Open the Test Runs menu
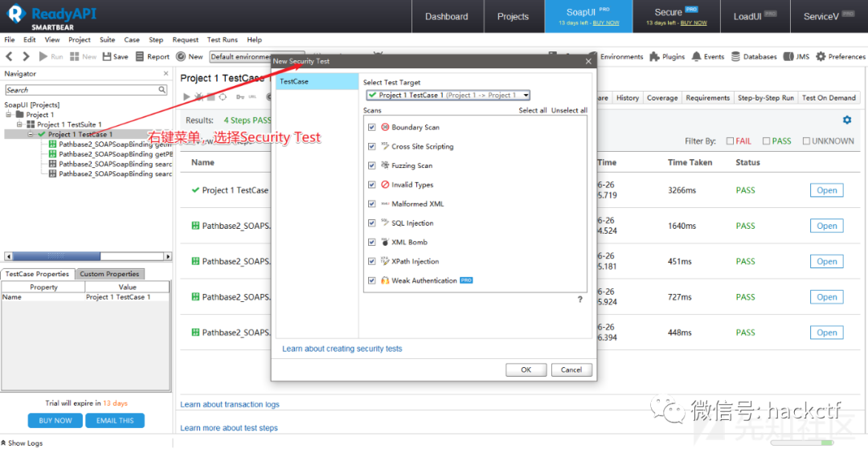This screenshot has width=868, height=449. click(x=223, y=40)
